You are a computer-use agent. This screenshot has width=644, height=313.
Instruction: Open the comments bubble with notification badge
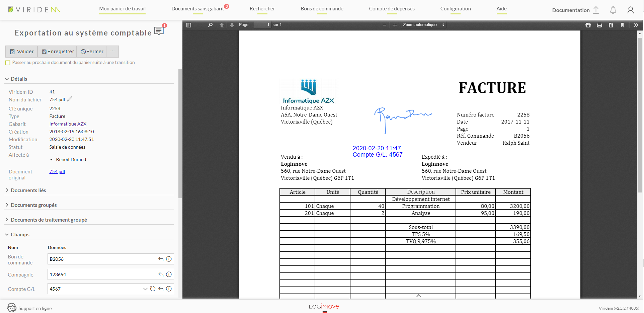[159, 30]
